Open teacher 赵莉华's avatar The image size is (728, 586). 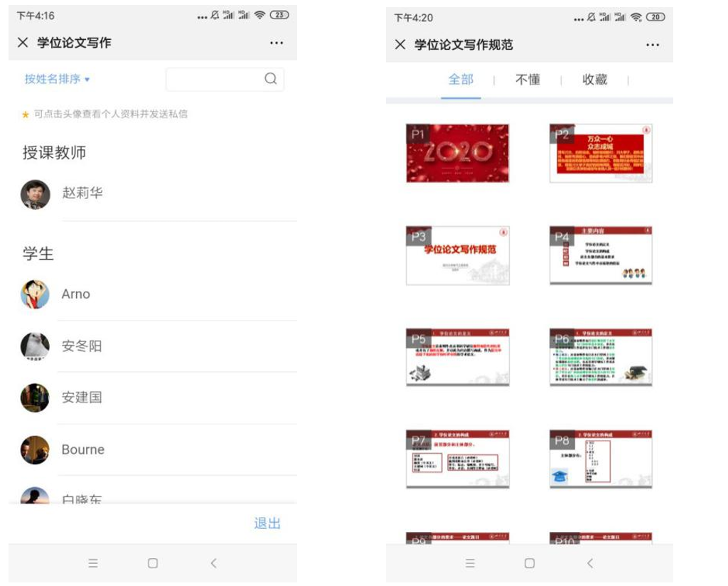click(36, 194)
